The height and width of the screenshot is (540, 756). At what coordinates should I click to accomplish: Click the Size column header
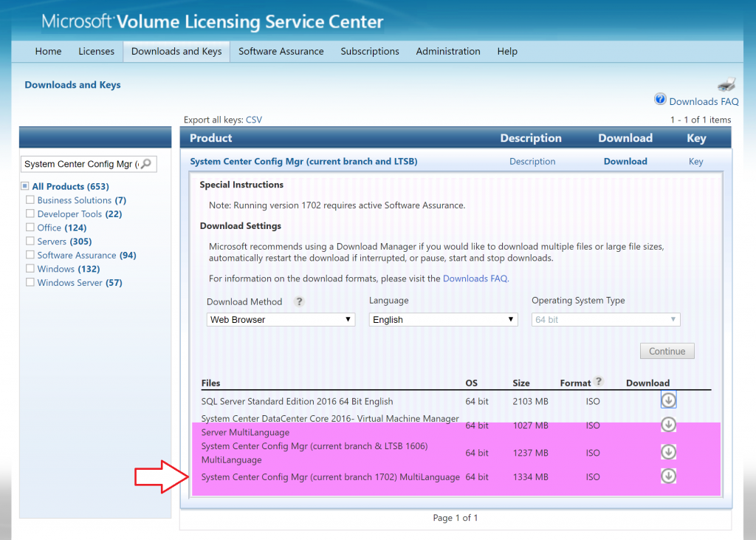coord(521,383)
